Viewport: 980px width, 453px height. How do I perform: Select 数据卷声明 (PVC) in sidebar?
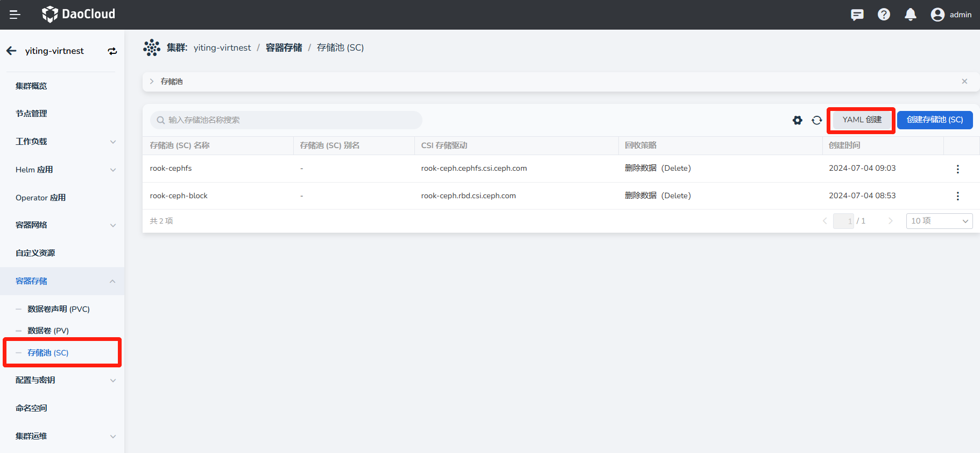tap(58, 309)
